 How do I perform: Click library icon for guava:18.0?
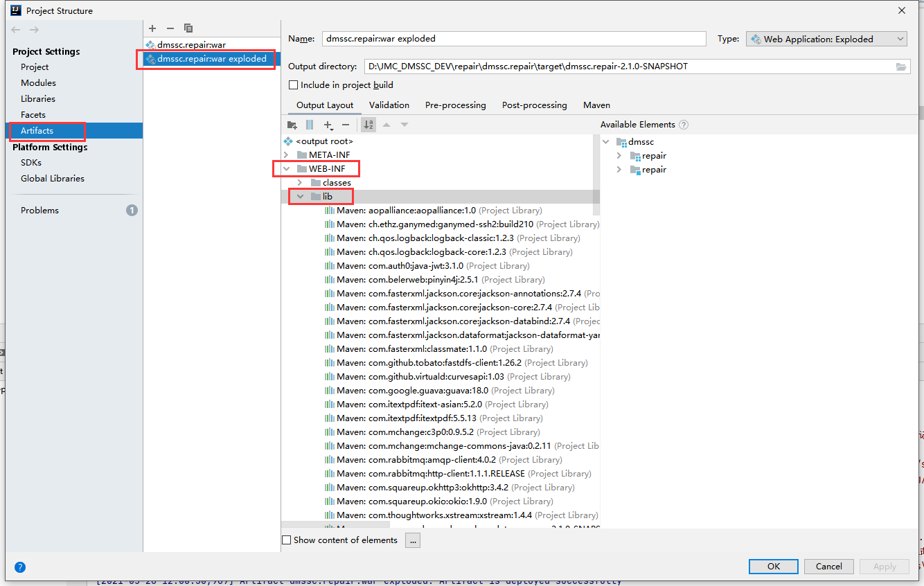point(330,391)
